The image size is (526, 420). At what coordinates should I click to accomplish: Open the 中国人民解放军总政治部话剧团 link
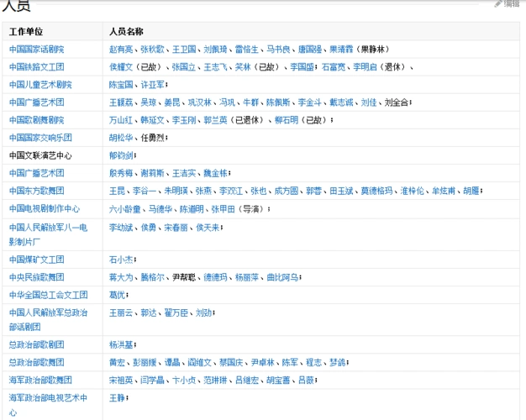tap(48, 320)
